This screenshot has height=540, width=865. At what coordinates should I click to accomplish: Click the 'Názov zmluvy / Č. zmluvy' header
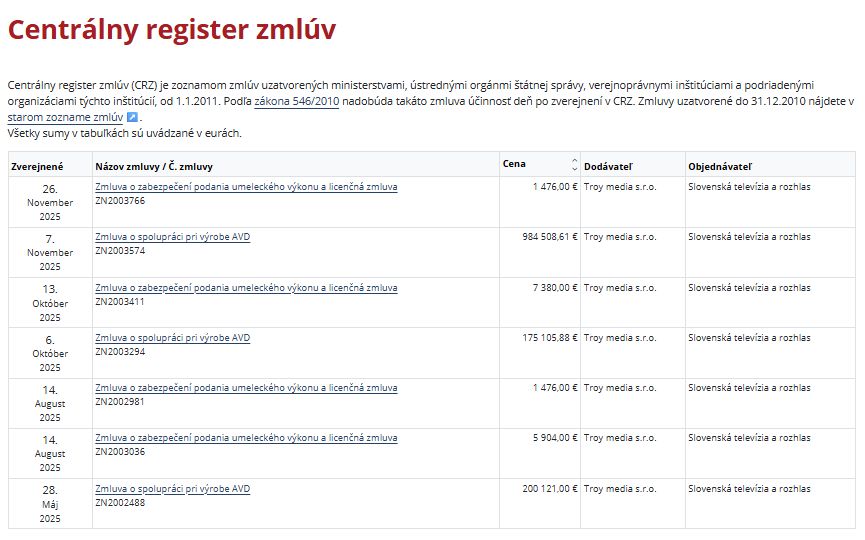[x=154, y=166]
